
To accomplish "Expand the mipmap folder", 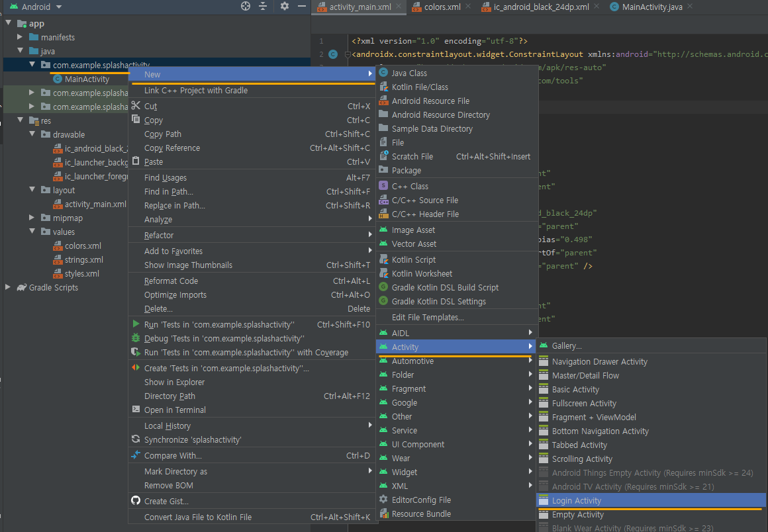I will (32, 217).
